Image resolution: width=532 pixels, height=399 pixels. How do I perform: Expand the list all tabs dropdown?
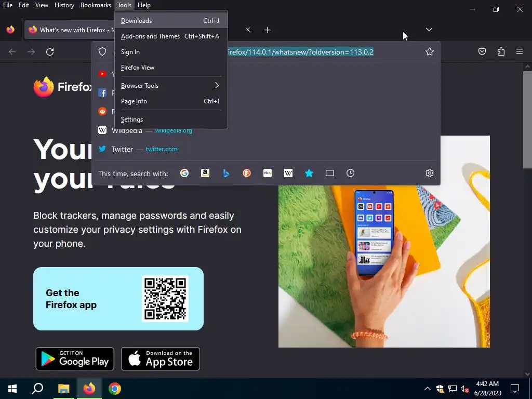coord(429,30)
